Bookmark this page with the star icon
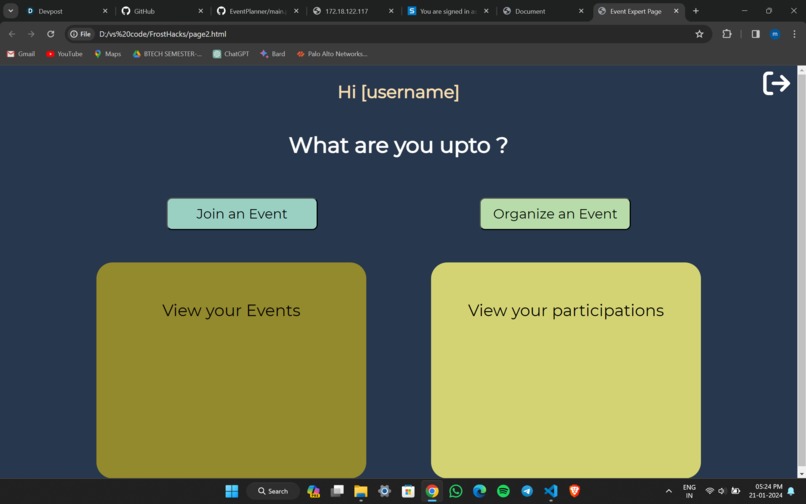Image resolution: width=806 pixels, height=504 pixels. pos(699,34)
